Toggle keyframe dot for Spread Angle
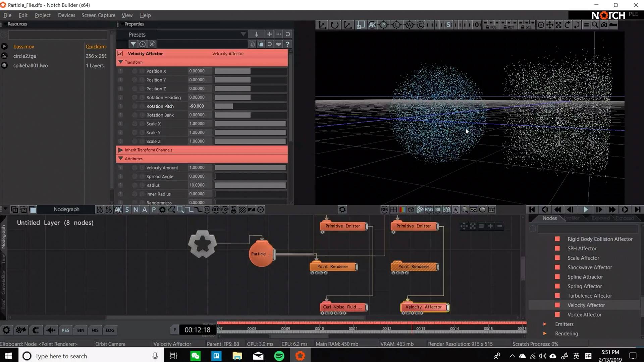Screen dimensions: 644x362 pyautogui.click(x=135, y=176)
